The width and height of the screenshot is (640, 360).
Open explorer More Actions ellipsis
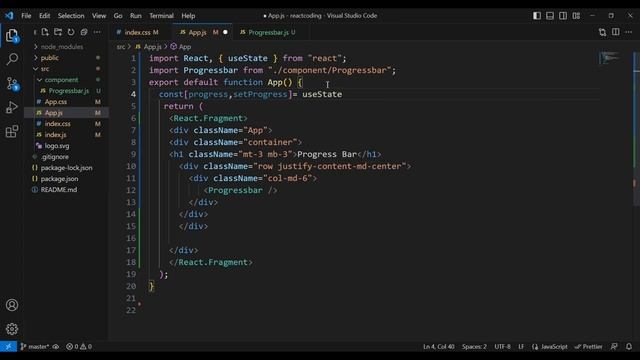tap(97, 32)
